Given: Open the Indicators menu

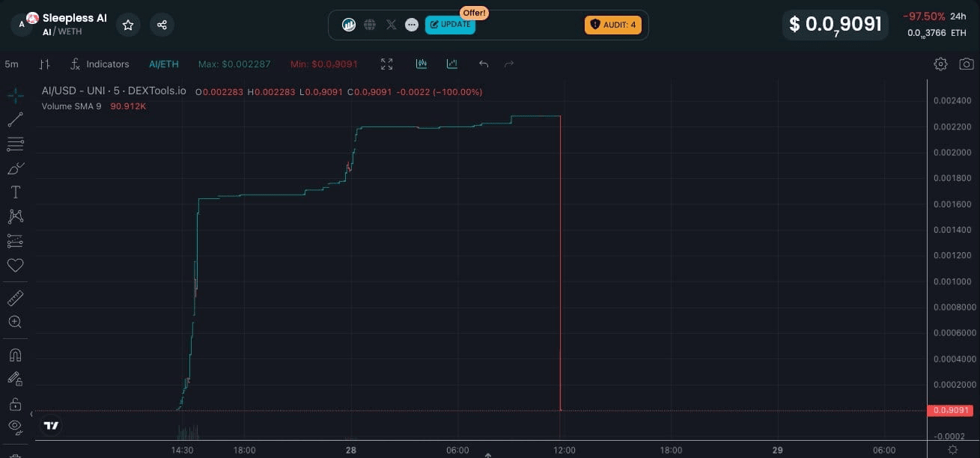Looking at the screenshot, I should pos(100,64).
